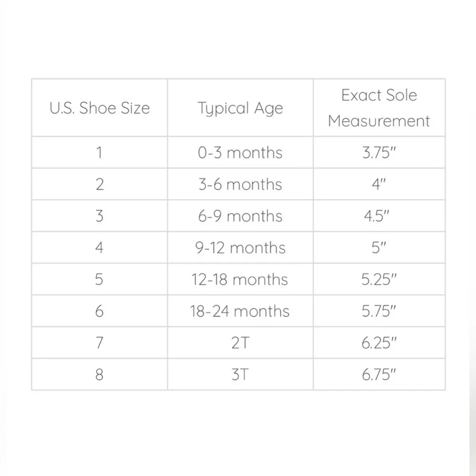Screen dimensions: 476x476
Task: Select the 9-12 months age cell
Action: coord(240,248)
